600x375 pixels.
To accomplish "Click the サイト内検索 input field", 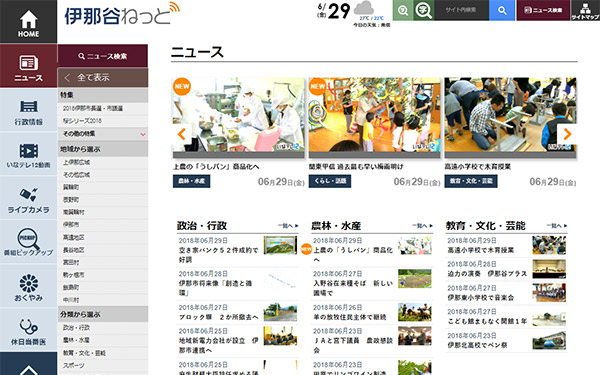I will [461, 10].
